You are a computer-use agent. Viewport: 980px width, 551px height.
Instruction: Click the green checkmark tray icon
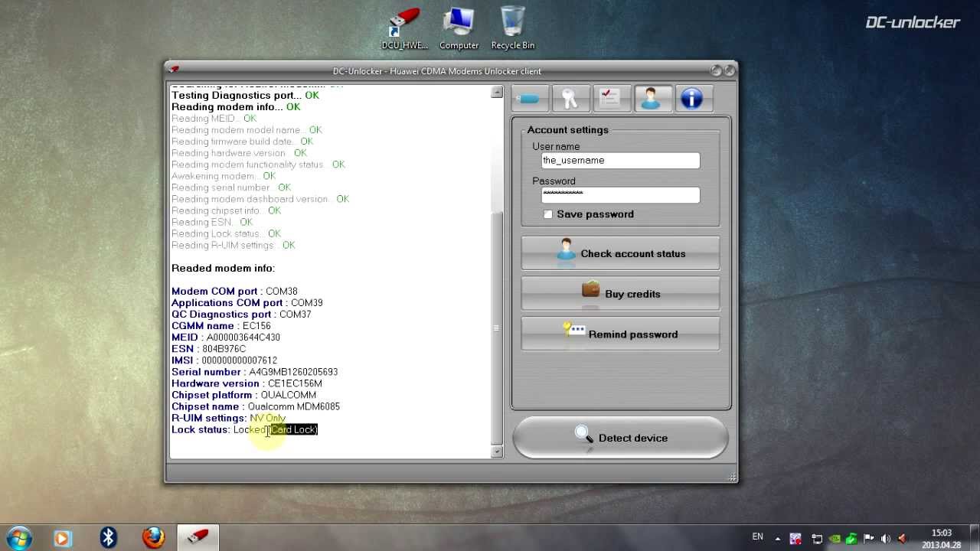click(852, 539)
